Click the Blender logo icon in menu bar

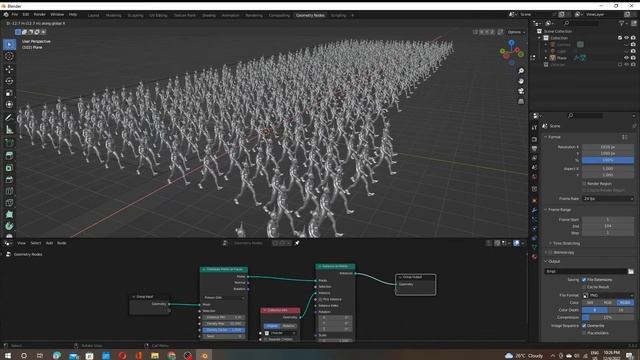click(x=6, y=14)
